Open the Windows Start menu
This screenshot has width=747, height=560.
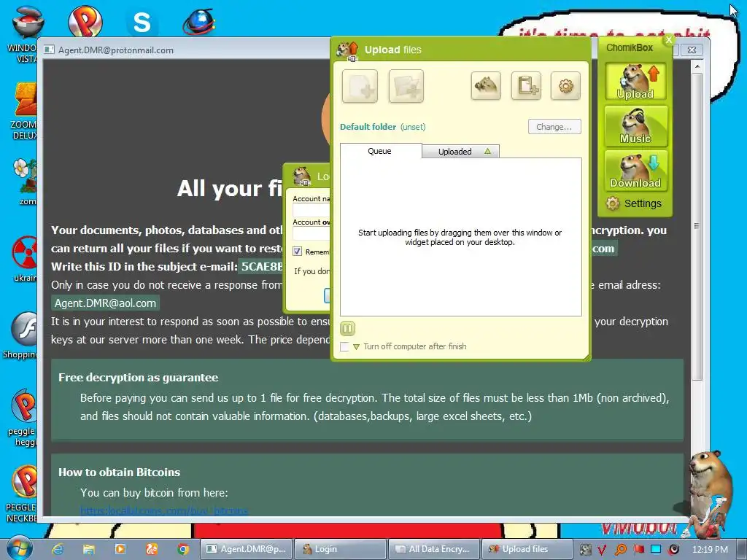[19, 548]
